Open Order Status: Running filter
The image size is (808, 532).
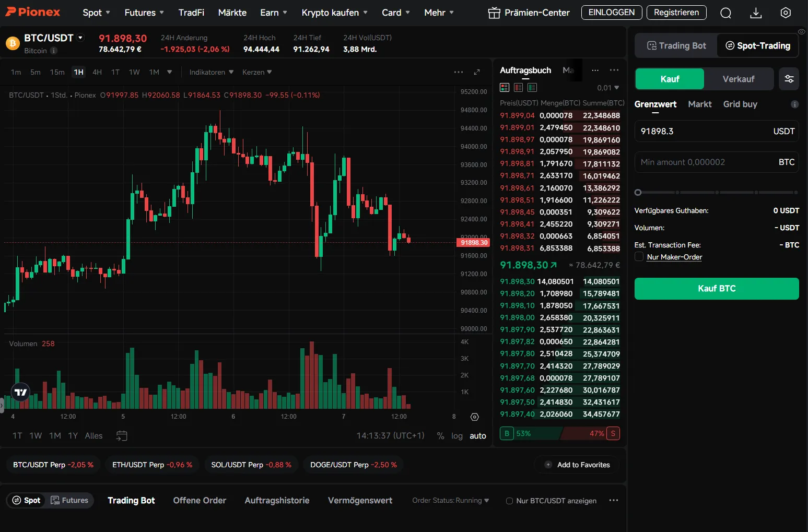[x=450, y=500]
